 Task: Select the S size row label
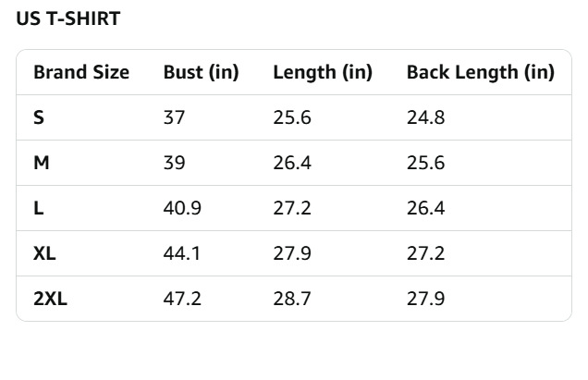[39, 117]
